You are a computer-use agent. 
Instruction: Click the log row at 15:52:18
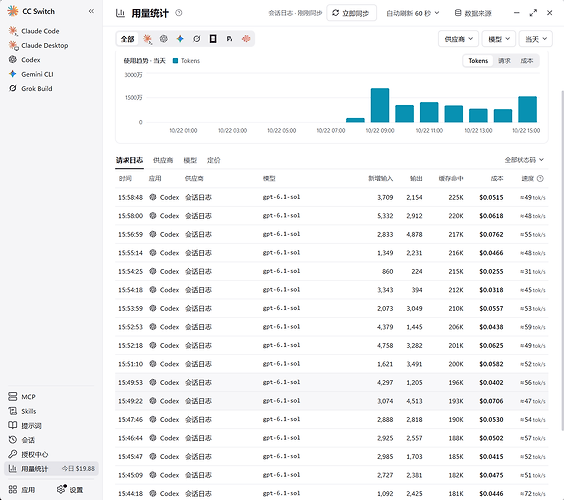(332, 345)
